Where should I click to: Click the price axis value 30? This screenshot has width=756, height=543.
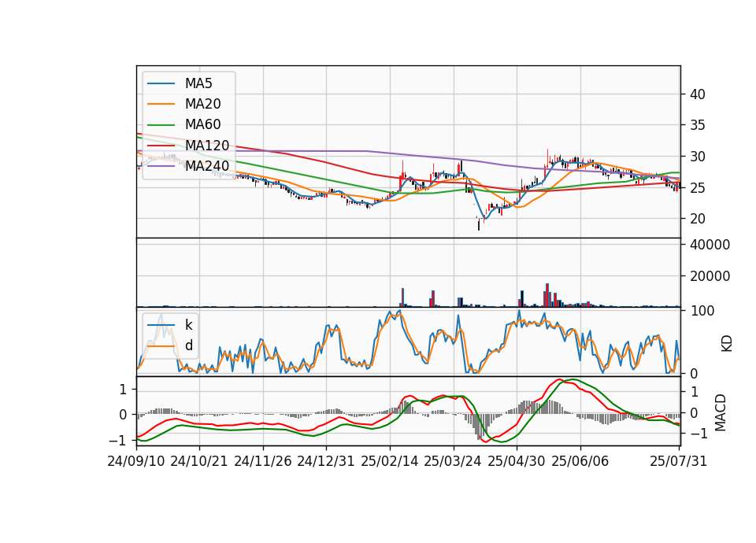pyautogui.click(x=697, y=157)
